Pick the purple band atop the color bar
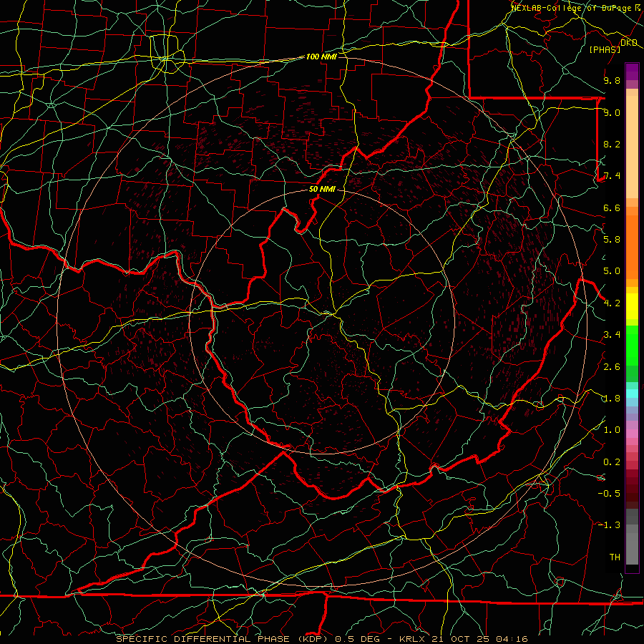The image size is (644, 644). coord(632,72)
